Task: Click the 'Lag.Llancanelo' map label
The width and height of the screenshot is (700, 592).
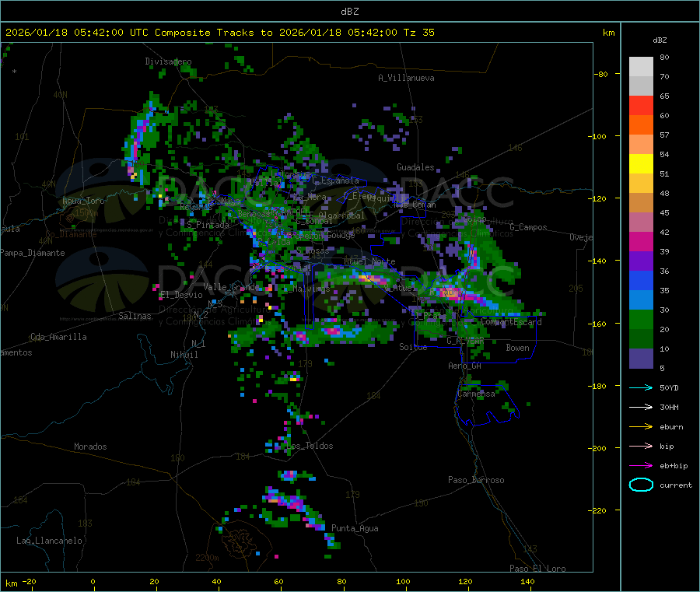Action: [49, 541]
